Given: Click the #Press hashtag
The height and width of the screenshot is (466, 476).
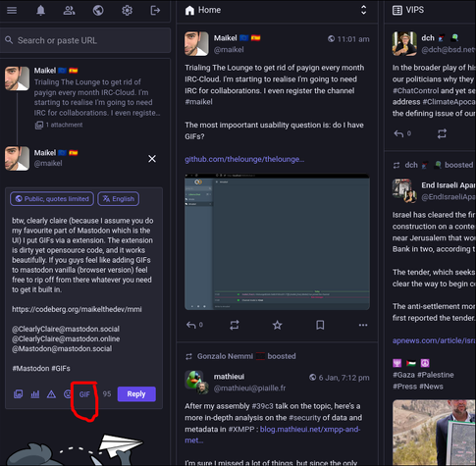Looking at the screenshot, I should (404, 387).
